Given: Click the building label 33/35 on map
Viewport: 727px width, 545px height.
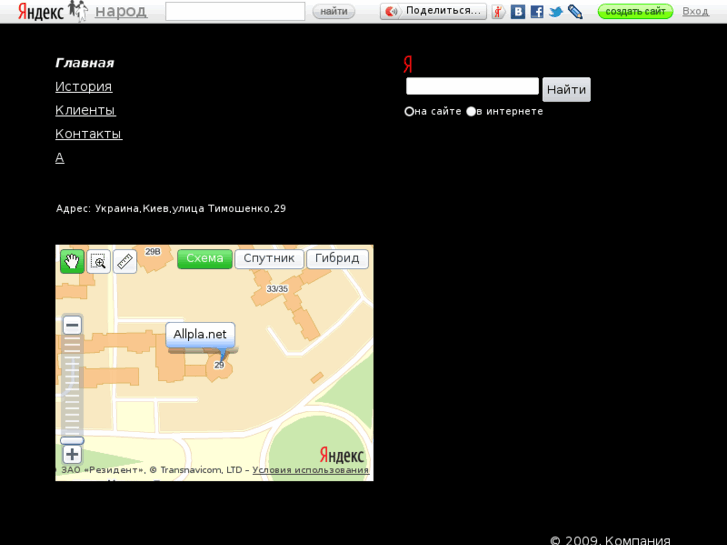Looking at the screenshot, I should (277, 289).
